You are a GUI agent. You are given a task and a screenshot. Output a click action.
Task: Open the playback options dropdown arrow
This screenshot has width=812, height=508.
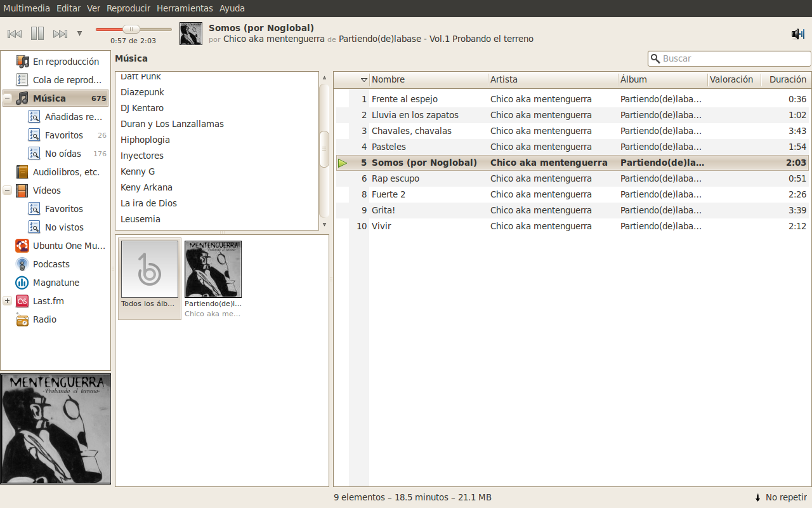pyautogui.click(x=79, y=34)
